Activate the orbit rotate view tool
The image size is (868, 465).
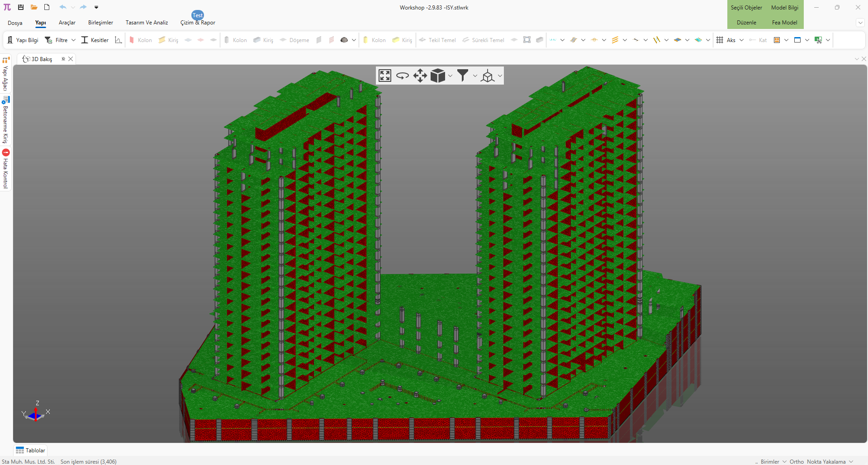(x=402, y=76)
